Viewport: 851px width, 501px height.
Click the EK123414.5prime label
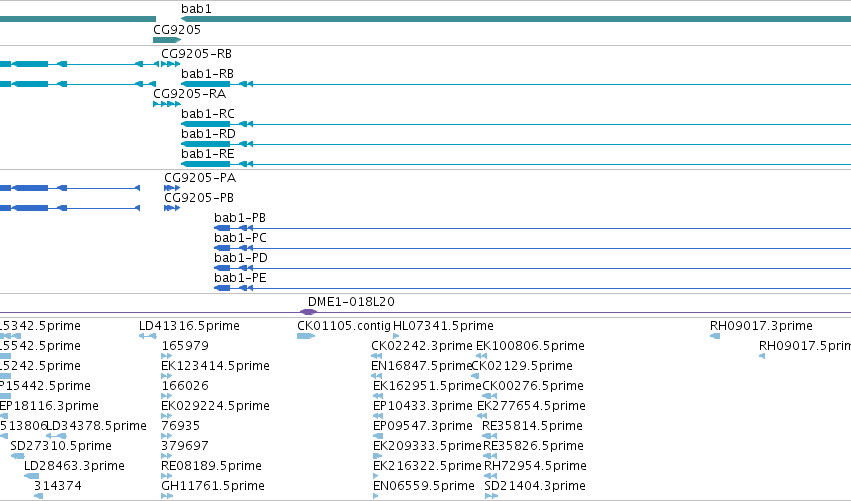[215, 366]
